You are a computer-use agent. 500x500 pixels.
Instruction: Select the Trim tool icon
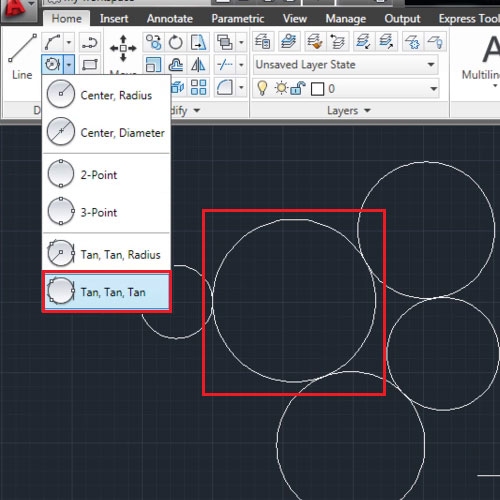tap(225, 64)
